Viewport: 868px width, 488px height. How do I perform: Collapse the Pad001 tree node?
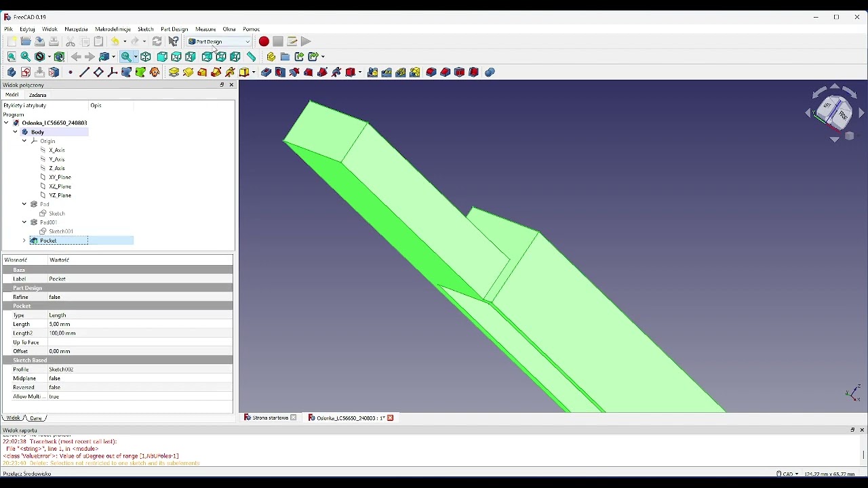tap(24, 222)
